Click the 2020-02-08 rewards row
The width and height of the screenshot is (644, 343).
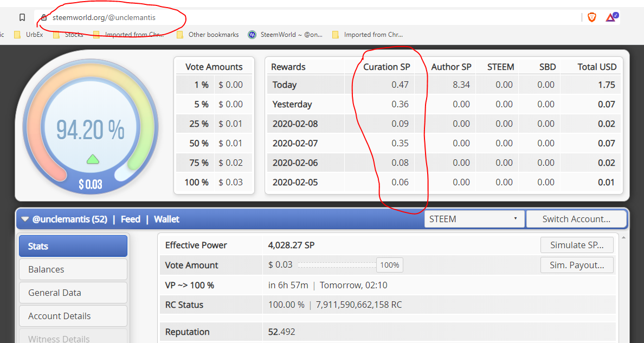click(443, 124)
